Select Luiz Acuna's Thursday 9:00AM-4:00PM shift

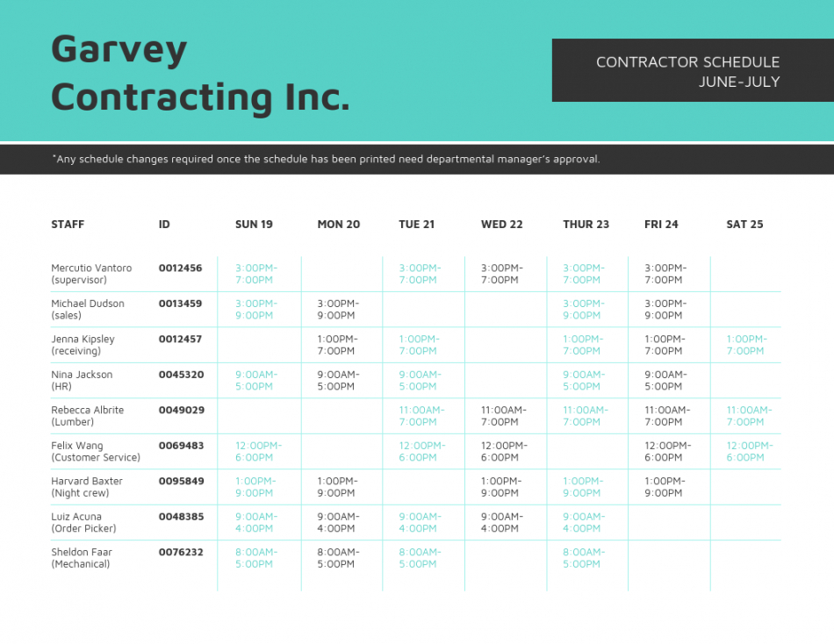(584, 522)
